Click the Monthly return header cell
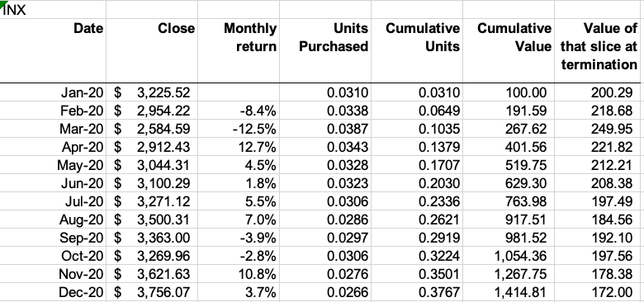Image resolution: width=644 pixels, height=302 pixels. [239, 50]
